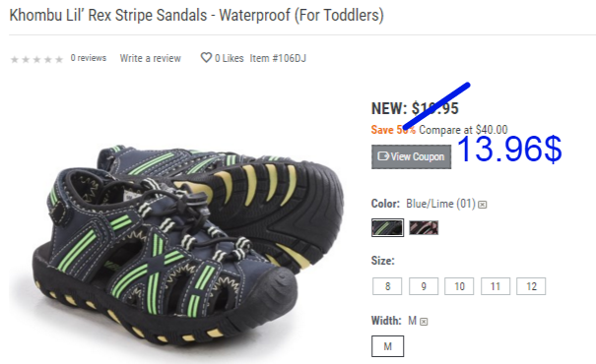Clear the Blue/Lime color selection x icon
The width and height of the screenshot is (596, 364).
[x=483, y=205]
